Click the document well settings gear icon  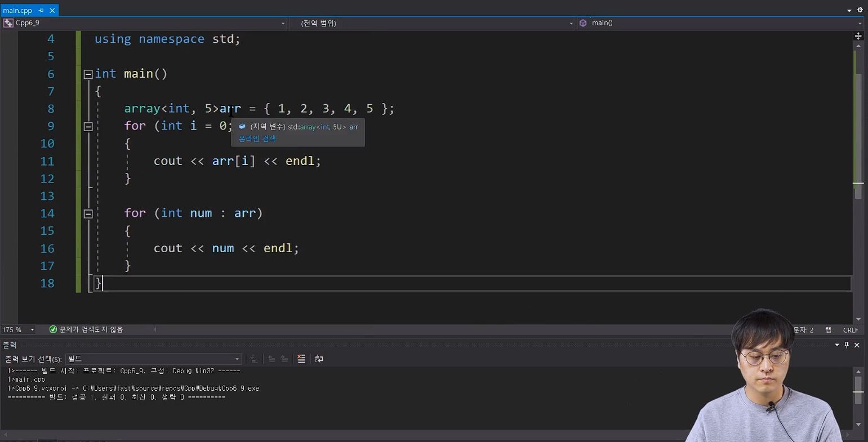tap(860, 10)
